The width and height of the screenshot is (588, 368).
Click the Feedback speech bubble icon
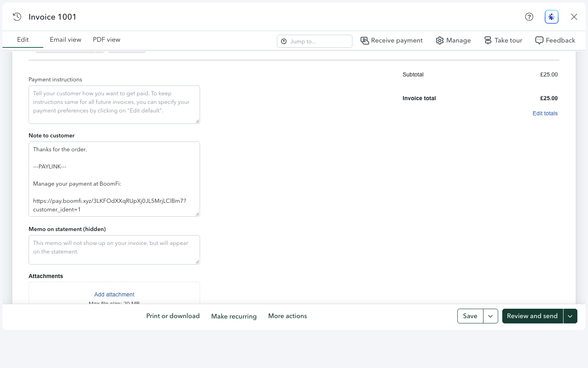[x=539, y=40]
